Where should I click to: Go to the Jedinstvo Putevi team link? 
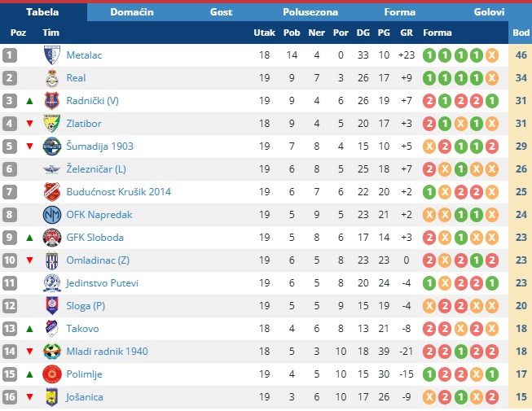[x=102, y=283]
